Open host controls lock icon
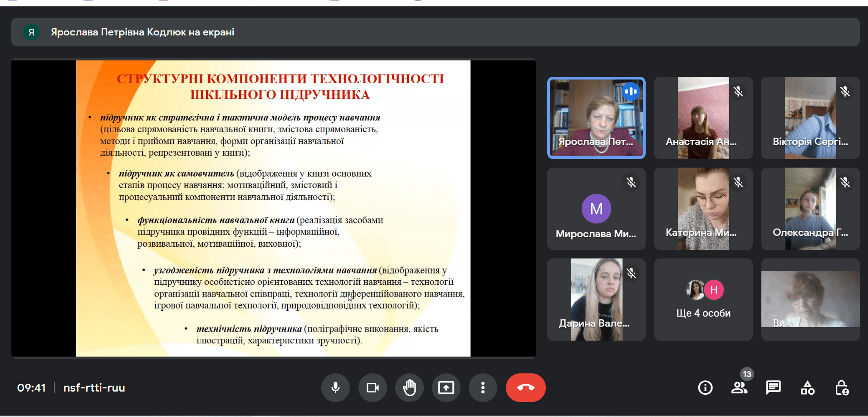This screenshot has height=417, width=868. pos(842,387)
